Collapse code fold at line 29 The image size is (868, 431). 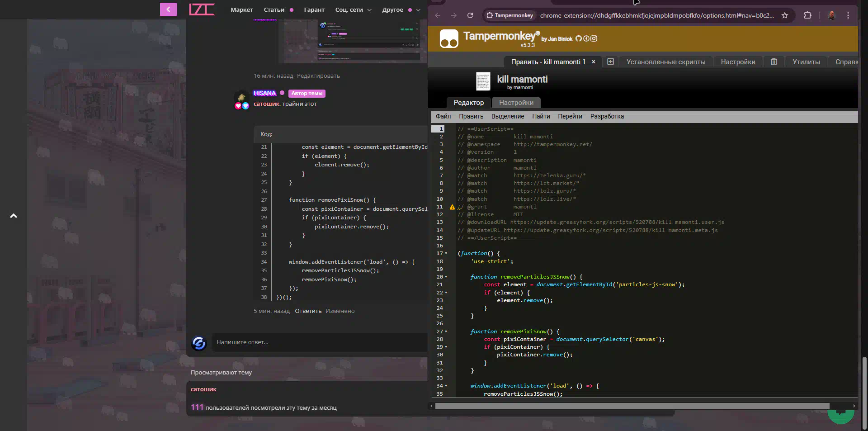pos(446,347)
